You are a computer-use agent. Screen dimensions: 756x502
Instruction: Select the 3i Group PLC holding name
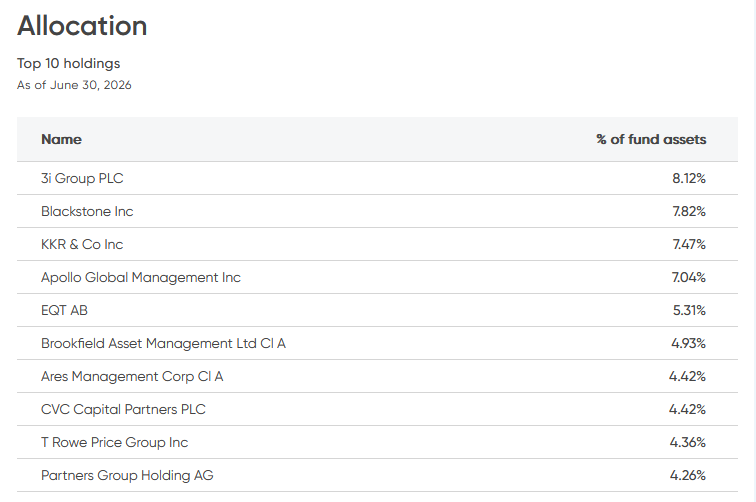(82, 178)
